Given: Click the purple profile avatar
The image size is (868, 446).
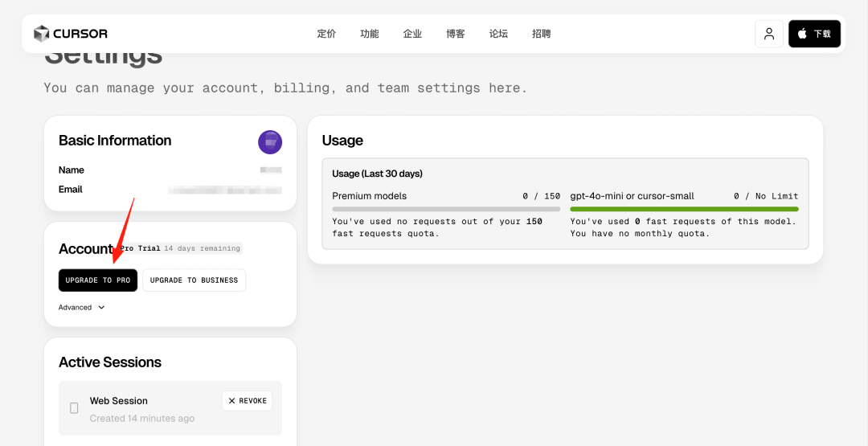Looking at the screenshot, I should [x=270, y=142].
